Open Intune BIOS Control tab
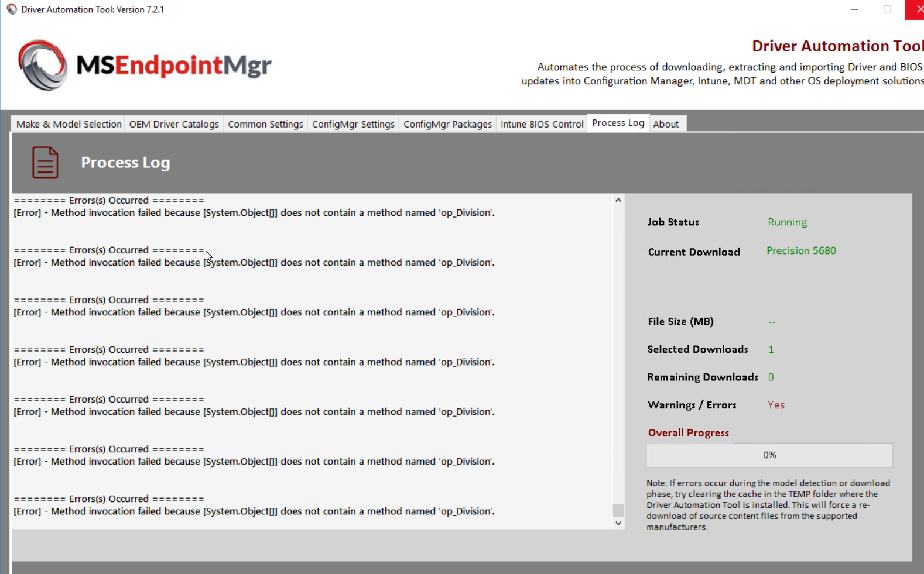Viewport: 924px width, 574px height. point(542,124)
